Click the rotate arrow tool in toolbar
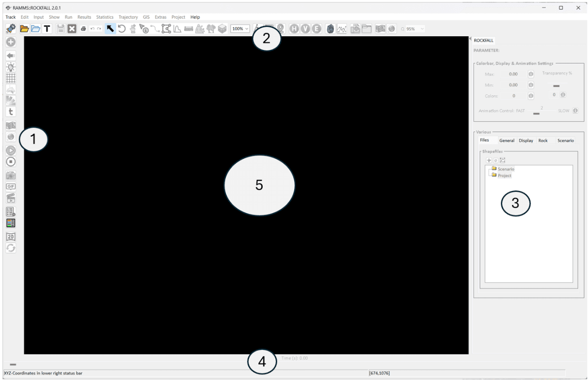The image size is (588, 381). [x=121, y=29]
